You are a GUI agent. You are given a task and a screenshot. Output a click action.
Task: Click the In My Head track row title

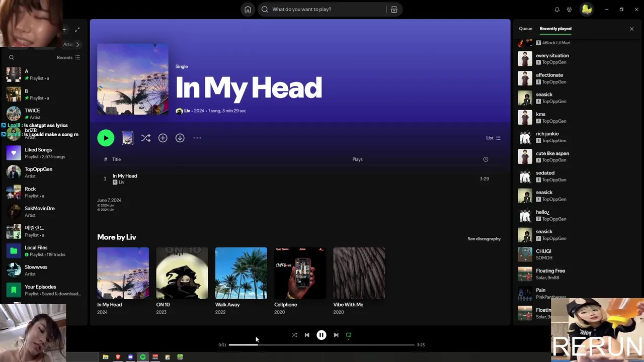(125, 176)
